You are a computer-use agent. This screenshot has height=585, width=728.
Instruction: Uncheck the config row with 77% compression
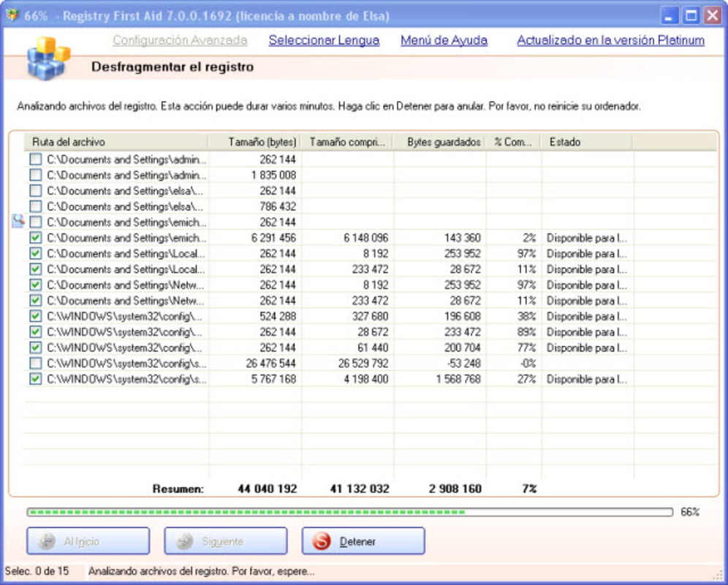pos(35,347)
